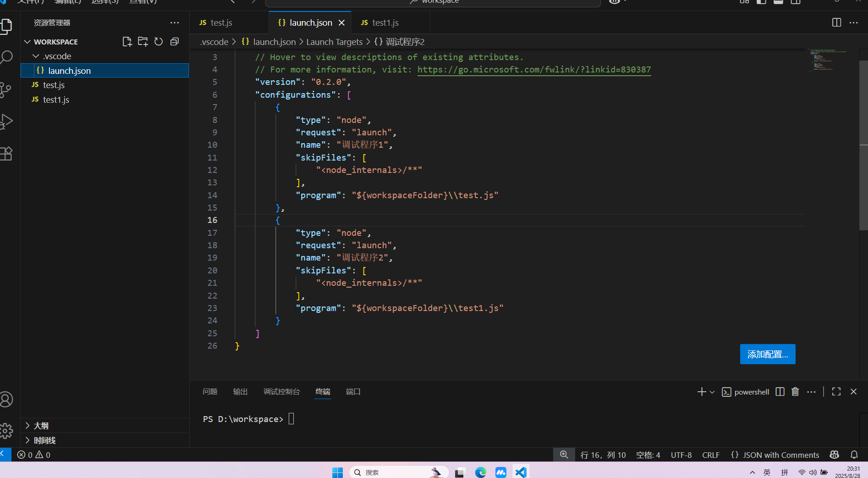Click the powershell terminal label

[746, 392]
